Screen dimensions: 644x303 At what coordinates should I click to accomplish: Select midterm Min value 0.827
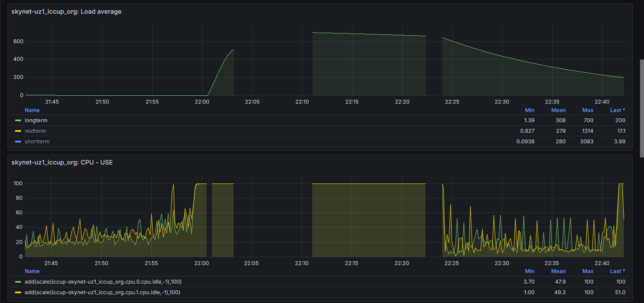pos(528,131)
